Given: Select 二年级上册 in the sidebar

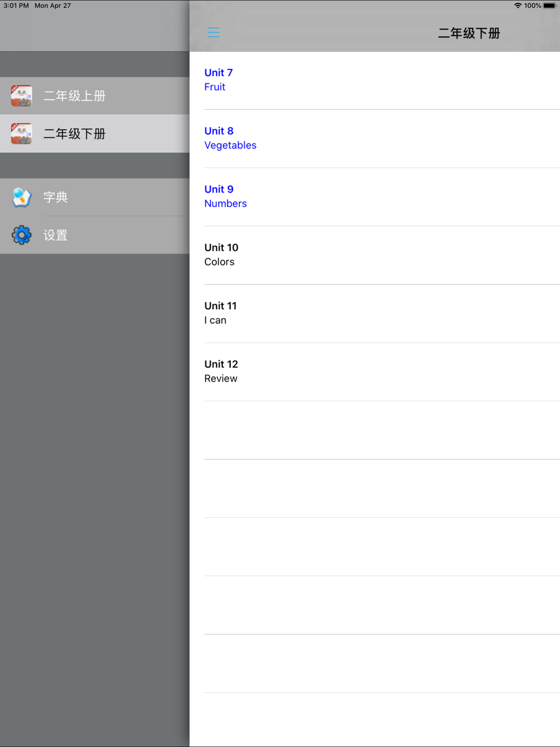Looking at the screenshot, I should click(95, 96).
